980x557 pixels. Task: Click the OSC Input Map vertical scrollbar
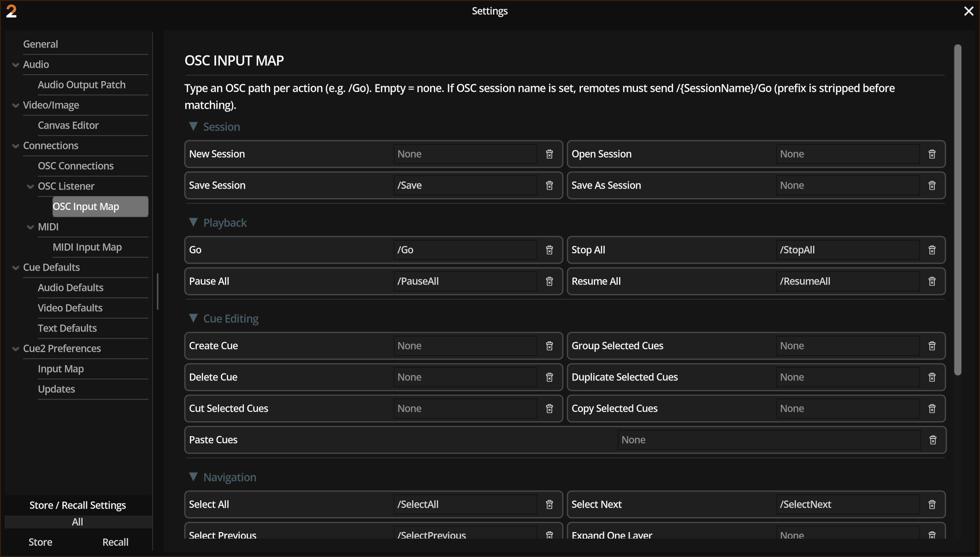click(x=957, y=210)
